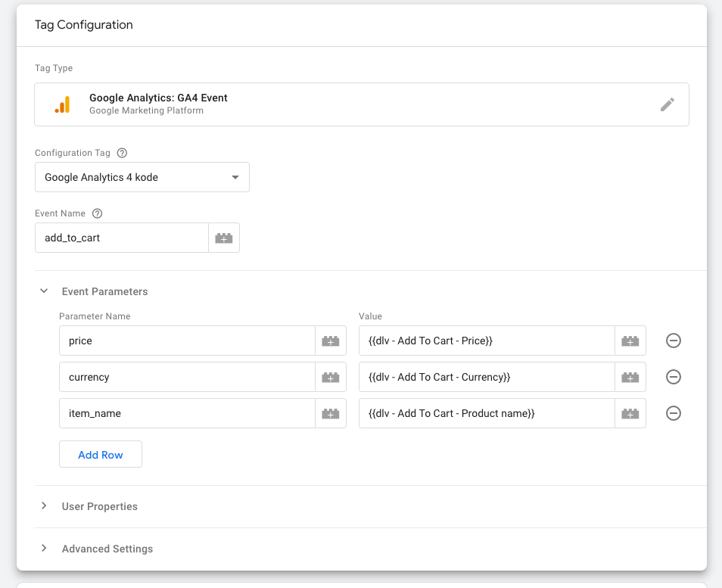
Task: Insert variable for item_name parameter name
Action: click(331, 413)
